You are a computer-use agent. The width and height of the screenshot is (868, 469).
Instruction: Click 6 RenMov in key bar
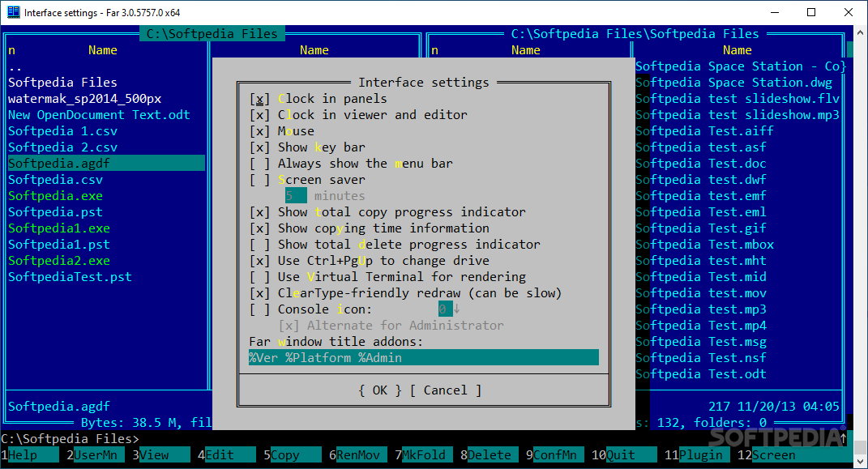358,455
